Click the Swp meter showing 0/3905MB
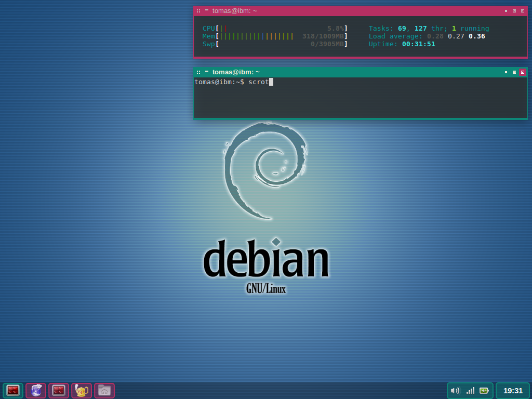Image resolution: width=532 pixels, height=399 pixels. point(275,44)
